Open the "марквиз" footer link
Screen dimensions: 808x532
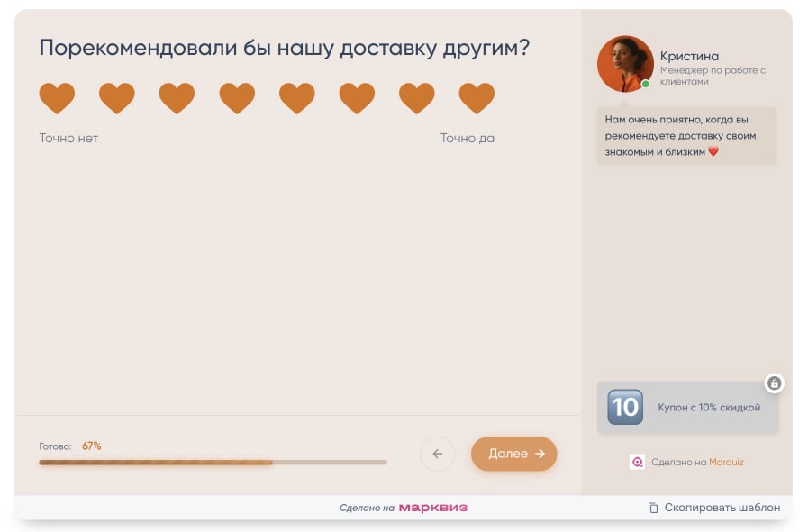click(x=434, y=507)
